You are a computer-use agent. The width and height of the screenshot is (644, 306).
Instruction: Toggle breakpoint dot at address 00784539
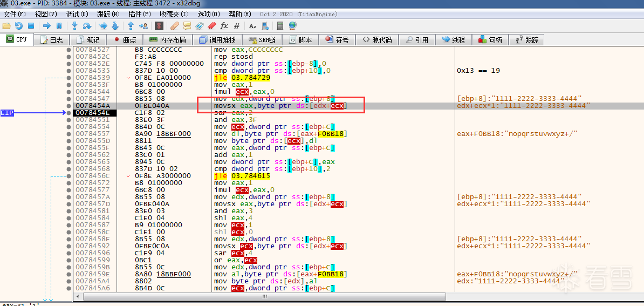coord(68,78)
